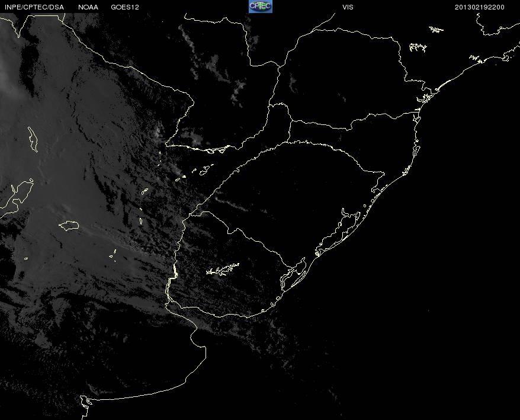The image size is (520, 420).
Task: Select the INPE/CPTEC/DSA header label
Action: pyautogui.click(x=34, y=7)
